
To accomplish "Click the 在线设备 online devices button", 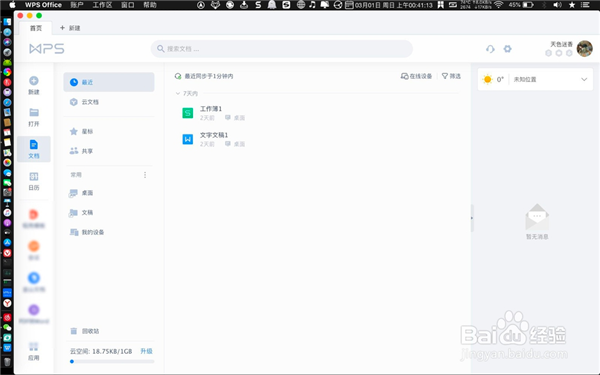I will pos(416,76).
